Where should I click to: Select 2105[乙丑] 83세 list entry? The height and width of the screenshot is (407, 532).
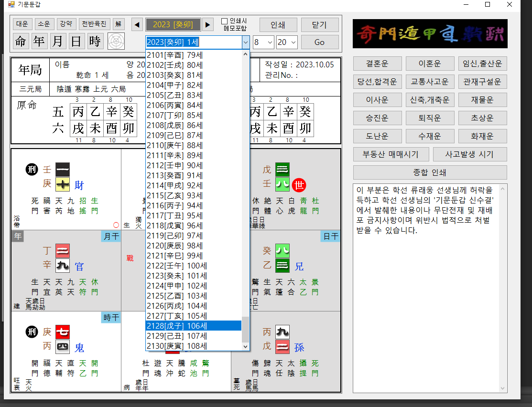[x=194, y=96]
